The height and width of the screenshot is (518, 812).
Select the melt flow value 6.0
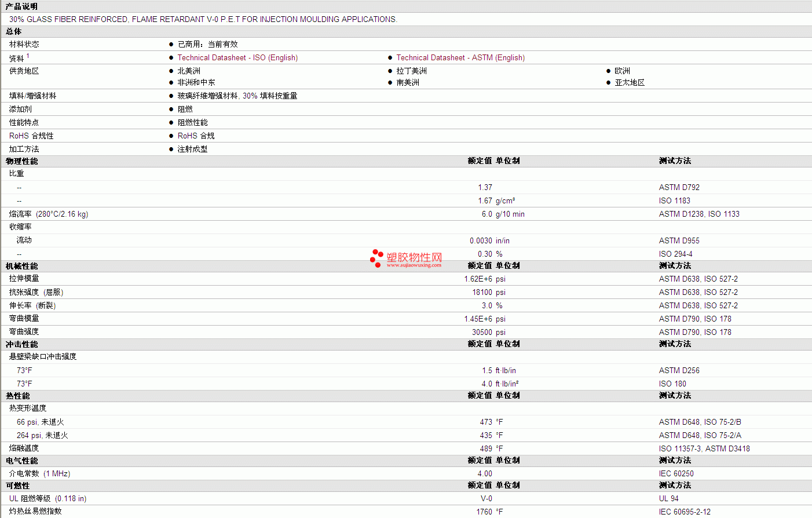(487, 214)
